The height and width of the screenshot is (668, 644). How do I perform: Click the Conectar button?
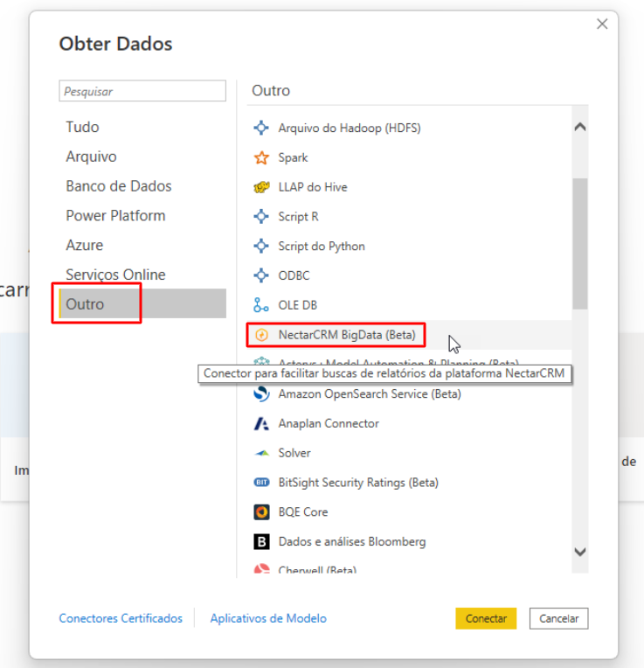[x=486, y=618]
